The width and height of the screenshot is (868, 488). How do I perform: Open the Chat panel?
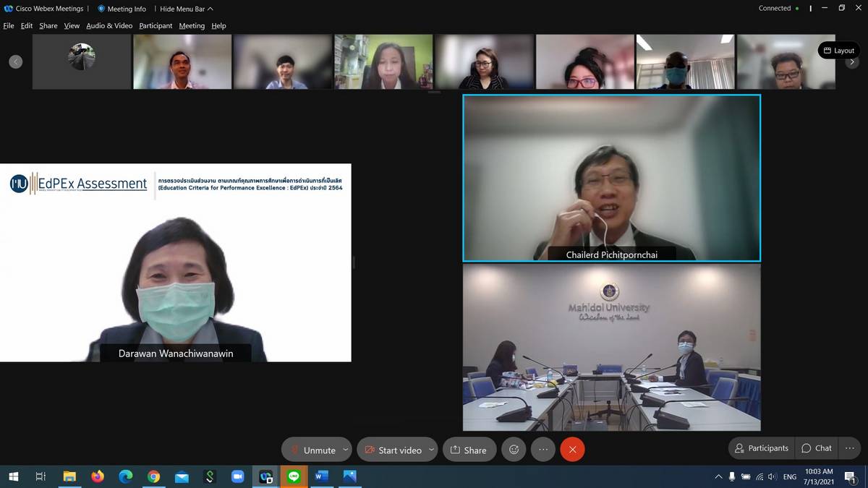coord(817,448)
